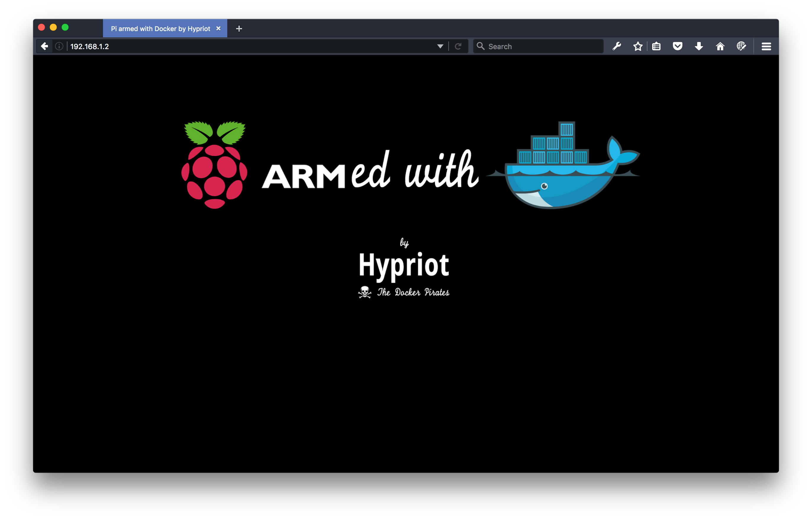Image resolution: width=812 pixels, height=520 pixels.
Task: Go to the Home page
Action: pyautogui.click(x=720, y=46)
